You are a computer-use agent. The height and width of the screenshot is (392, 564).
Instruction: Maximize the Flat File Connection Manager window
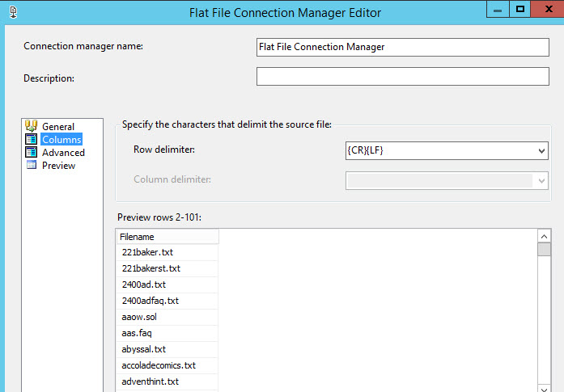(x=520, y=9)
